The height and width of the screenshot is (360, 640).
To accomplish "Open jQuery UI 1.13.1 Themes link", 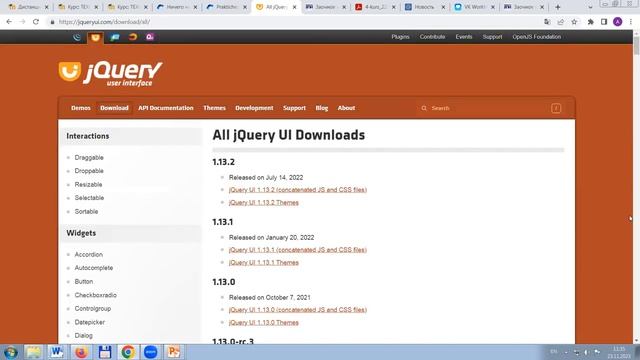I will (264, 262).
